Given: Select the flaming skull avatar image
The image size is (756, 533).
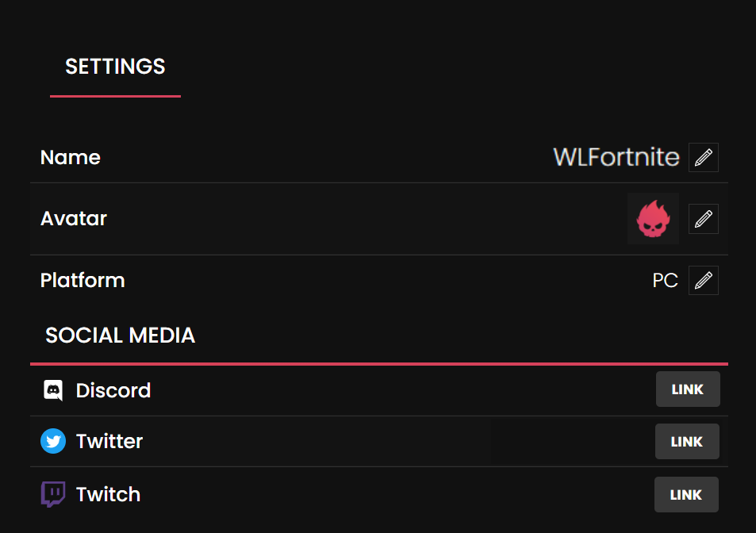Looking at the screenshot, I should (x=653, y=218).
